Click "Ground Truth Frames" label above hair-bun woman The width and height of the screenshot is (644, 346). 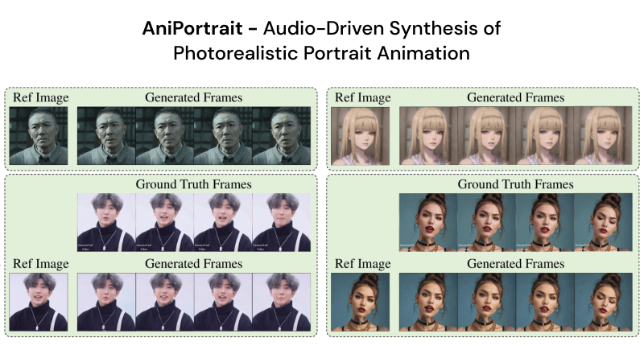515,184
